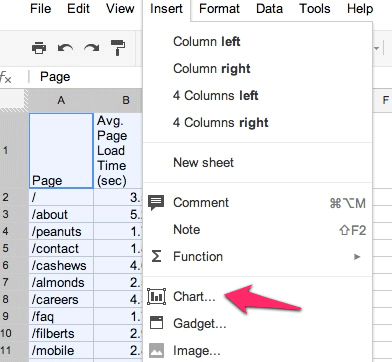Expand the Function submenu arrow

coord(357,257)
